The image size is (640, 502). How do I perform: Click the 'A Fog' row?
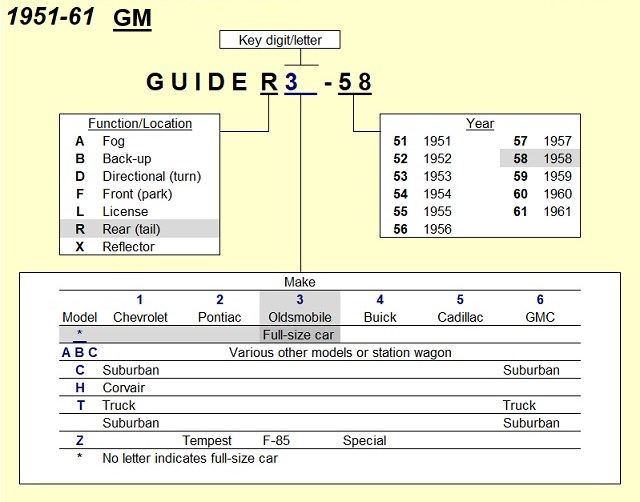point(140,141)
